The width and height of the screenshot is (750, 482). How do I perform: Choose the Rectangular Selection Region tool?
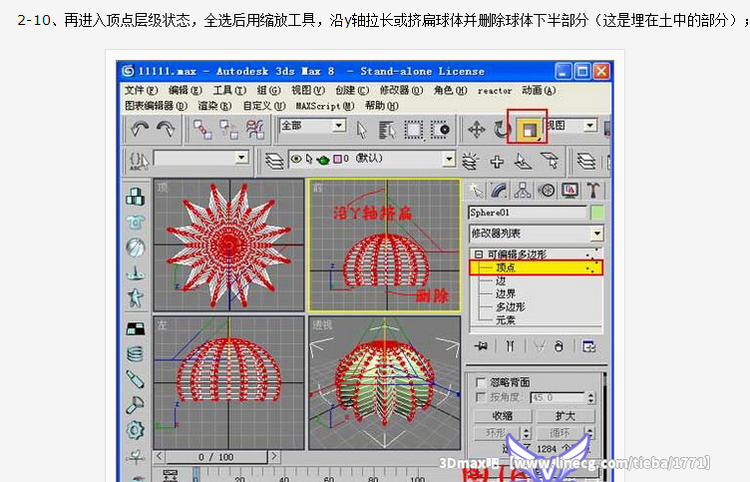pyautogui.click(x=414, y=130)
